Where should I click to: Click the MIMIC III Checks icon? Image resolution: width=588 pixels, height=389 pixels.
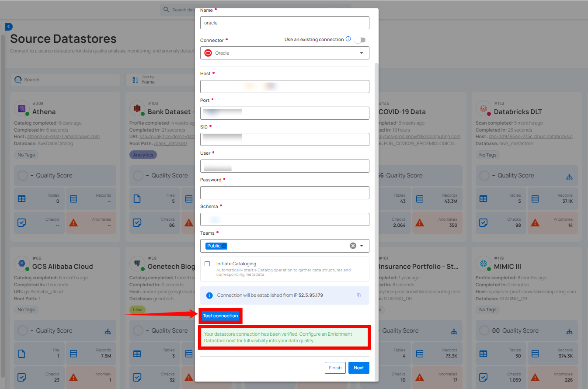(484, 377)
